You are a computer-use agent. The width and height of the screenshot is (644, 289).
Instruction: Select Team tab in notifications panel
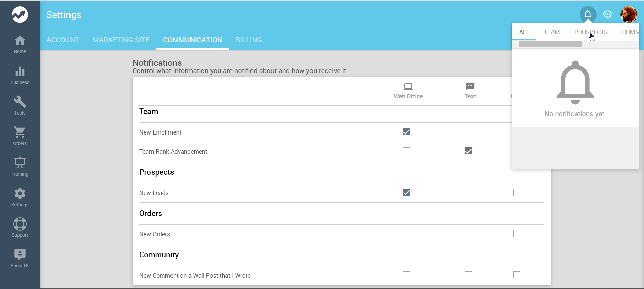tap(551, 32)
